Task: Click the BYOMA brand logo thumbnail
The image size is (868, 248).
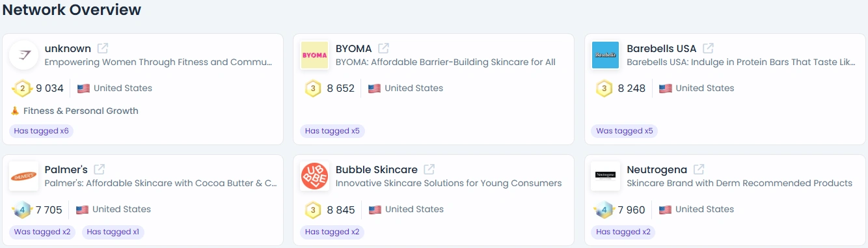Action: click(314, 55)
